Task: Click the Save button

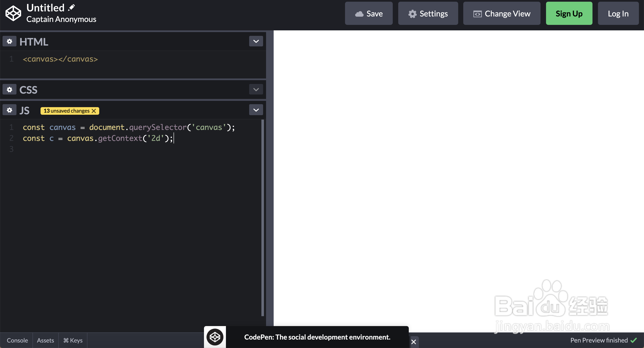Action: pyautogui.click(x=369, y=13)
